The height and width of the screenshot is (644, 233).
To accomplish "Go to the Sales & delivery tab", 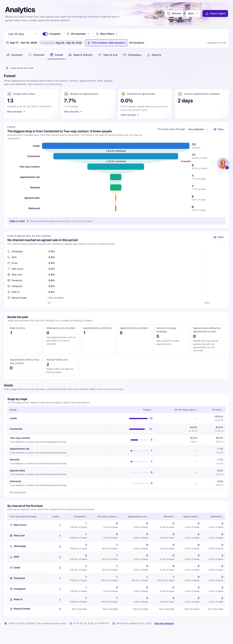I will pyautogui.click(x=80, y=55).
